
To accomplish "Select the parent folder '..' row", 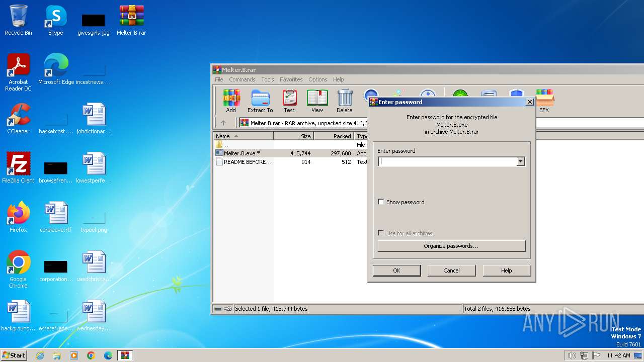I will click(x=291, y=145).
